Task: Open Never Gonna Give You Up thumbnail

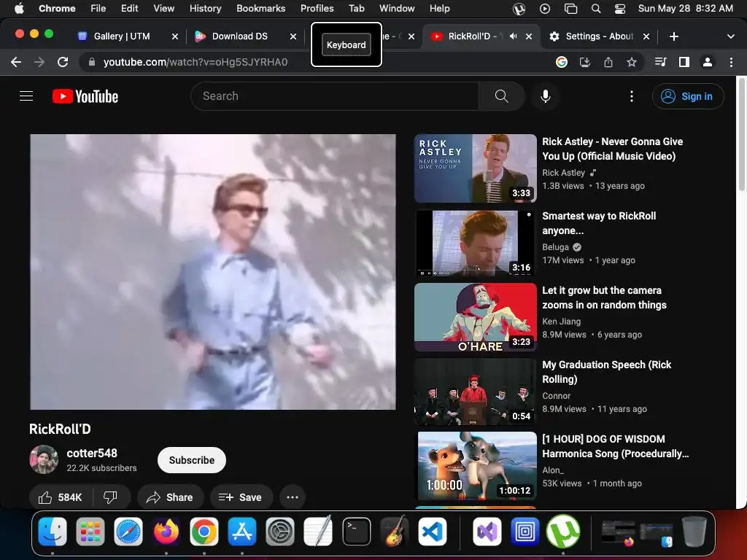Action: click(x=476, y=168)
